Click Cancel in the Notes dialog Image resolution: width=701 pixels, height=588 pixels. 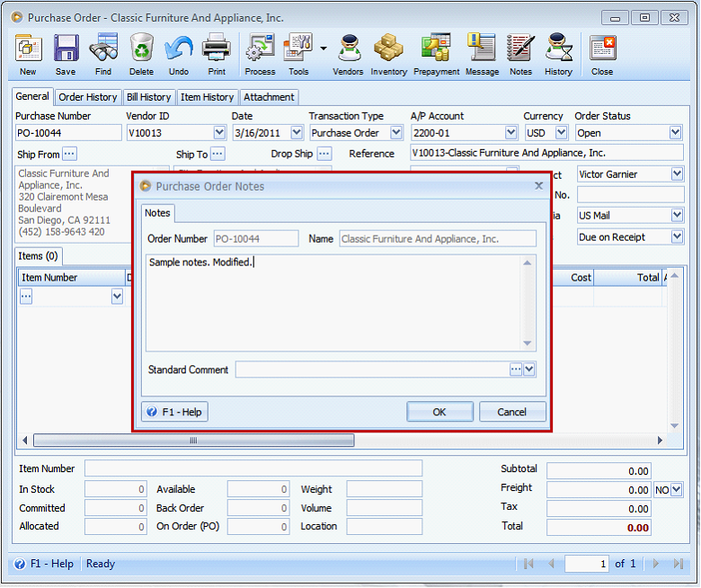512,412
